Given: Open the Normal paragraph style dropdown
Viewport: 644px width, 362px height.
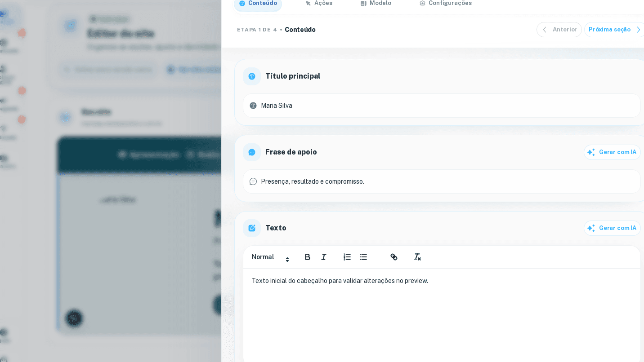Looking at the screenshot, I should tap(271, 257).
